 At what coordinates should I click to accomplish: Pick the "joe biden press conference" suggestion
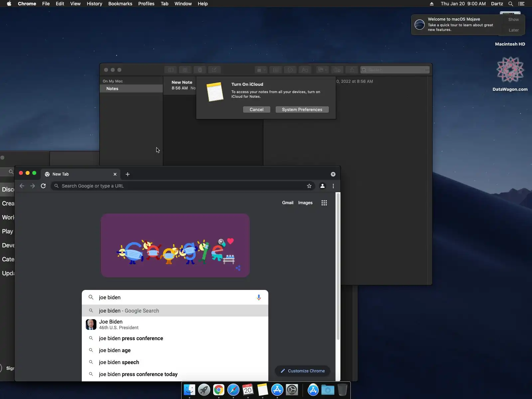tap(175, 338)
